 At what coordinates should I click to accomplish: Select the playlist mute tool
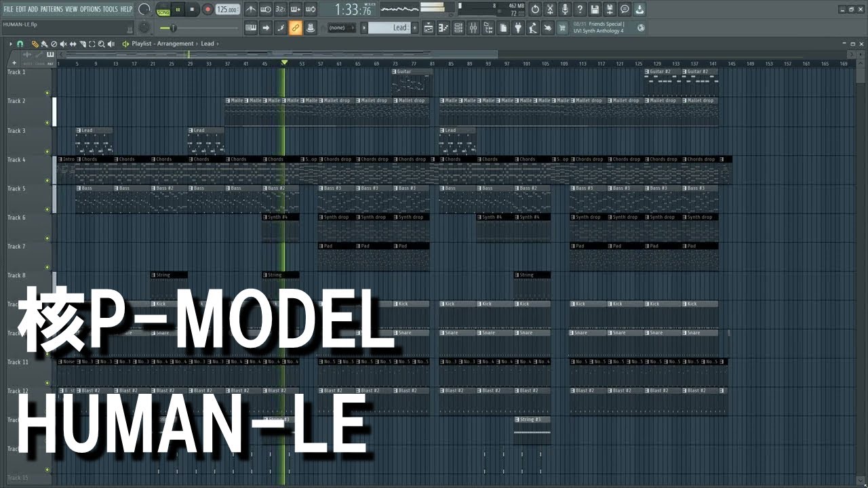pyautogui.click(x=64, y=43)
